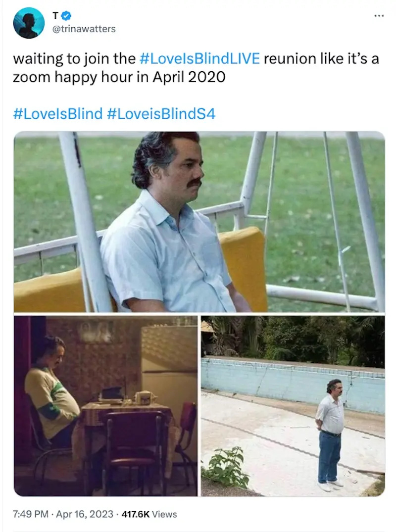Click the yellow cushion on the swing

244,268
